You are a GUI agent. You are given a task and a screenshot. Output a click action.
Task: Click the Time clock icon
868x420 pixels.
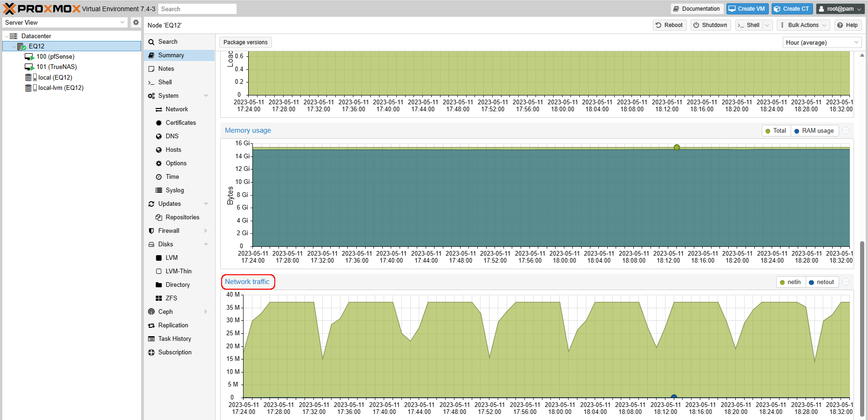[x=159, y=177]
